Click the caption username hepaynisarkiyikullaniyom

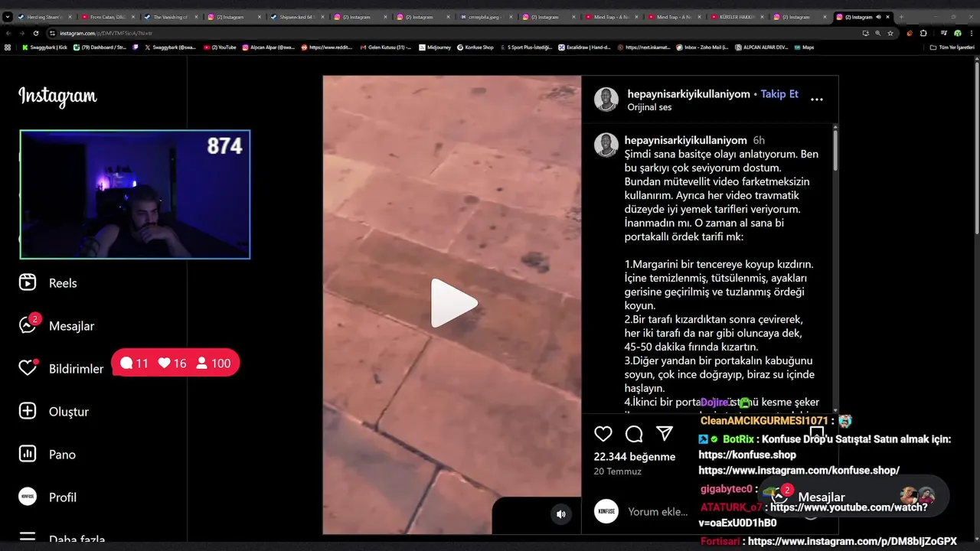click(x=685, y=140)
